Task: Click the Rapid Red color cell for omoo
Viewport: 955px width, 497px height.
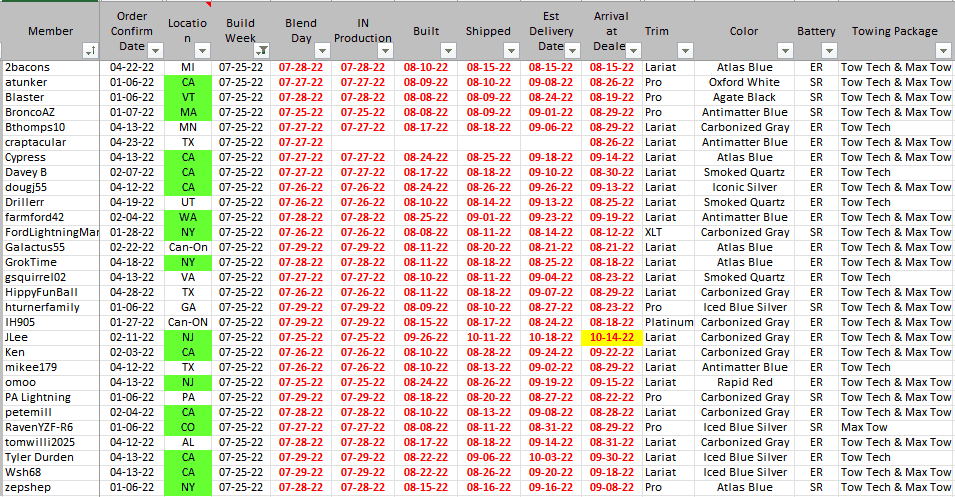Action: pos(745,383)
